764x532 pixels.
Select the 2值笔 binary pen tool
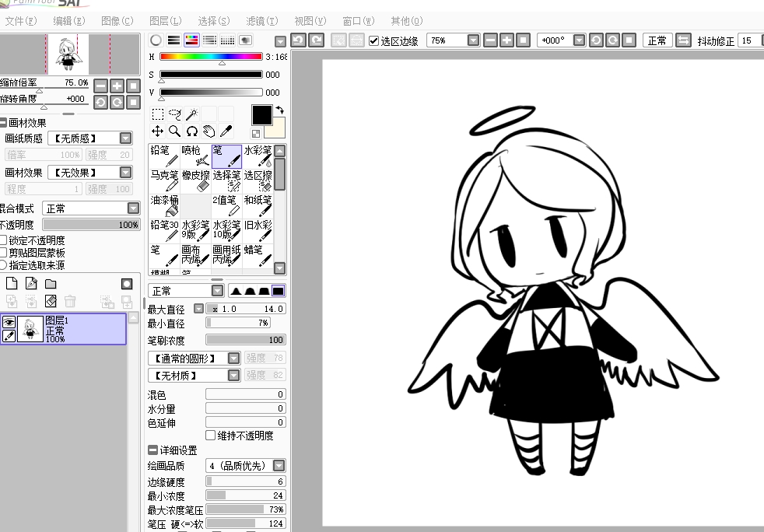[226, 206]
